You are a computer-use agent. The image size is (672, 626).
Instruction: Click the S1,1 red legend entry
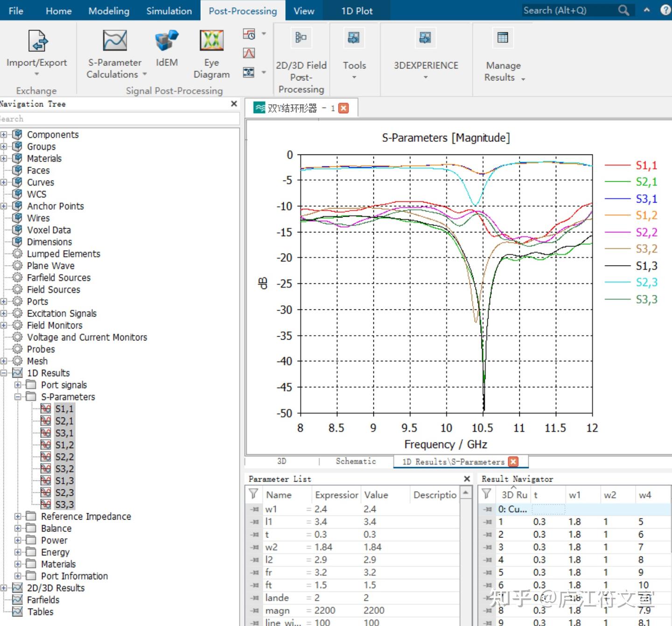[x=646, y=165]
